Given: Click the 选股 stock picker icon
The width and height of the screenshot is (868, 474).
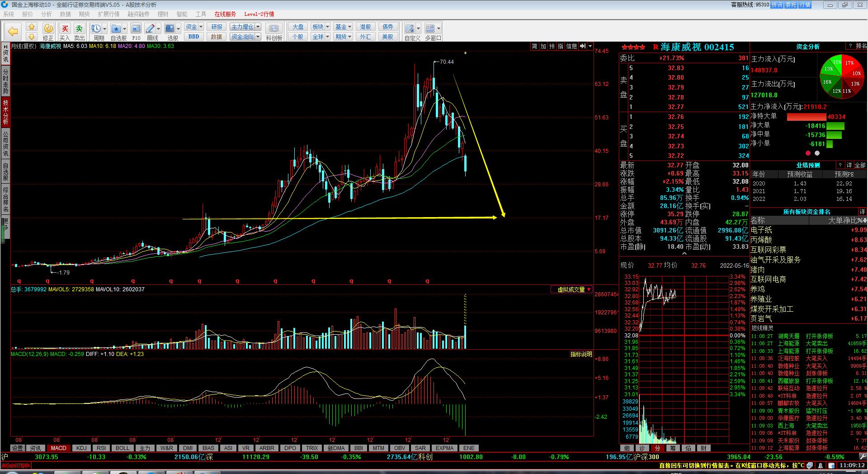Looking at the screenshot, I should click(x=170, y=28).
